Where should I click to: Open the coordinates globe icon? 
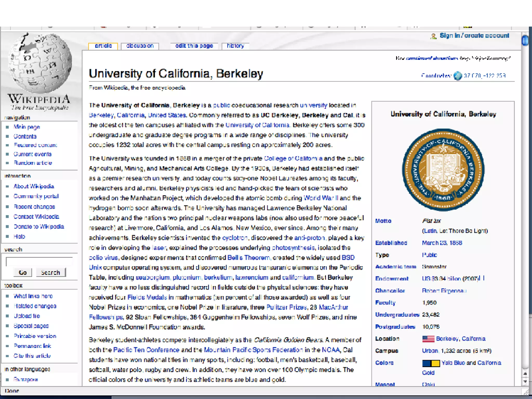click(x=458, y=76)
